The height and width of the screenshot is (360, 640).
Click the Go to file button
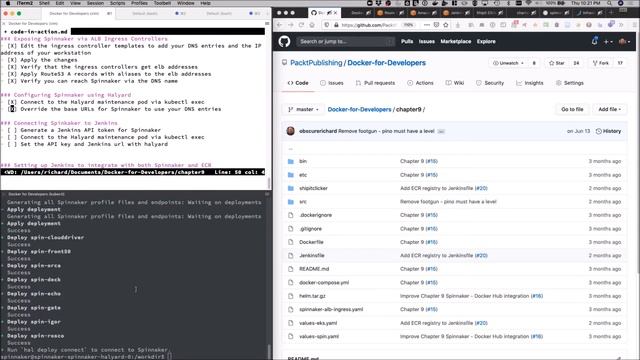pos(572,109)
